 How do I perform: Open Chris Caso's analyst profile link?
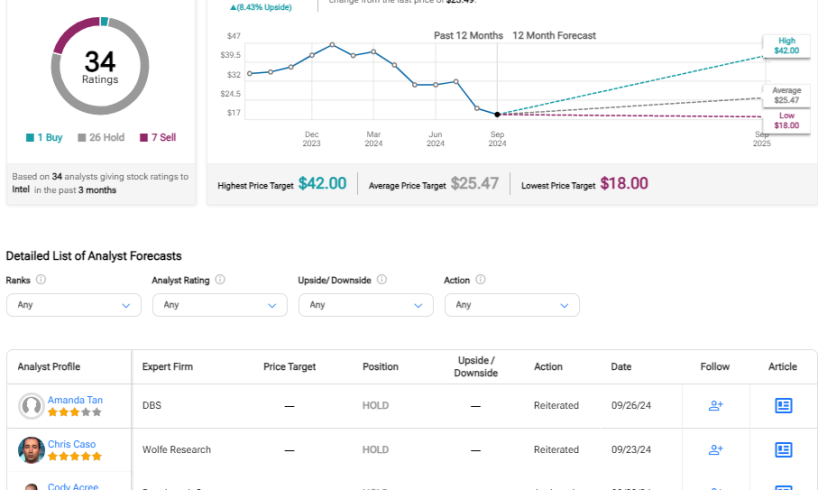pyautogui.click(x=72, y=444)
